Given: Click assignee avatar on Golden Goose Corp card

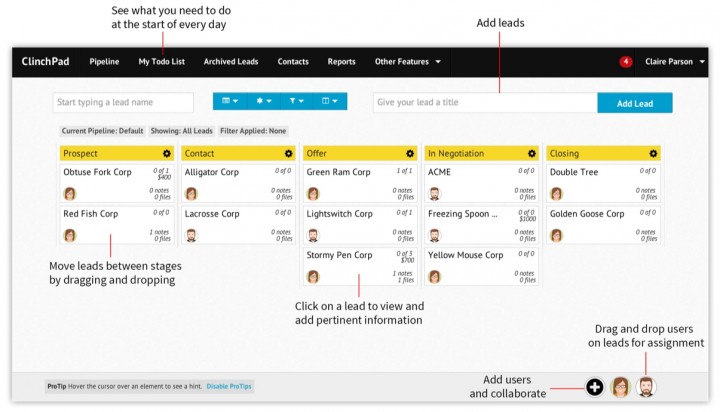Looking at the screenshot, I should 557,236.
